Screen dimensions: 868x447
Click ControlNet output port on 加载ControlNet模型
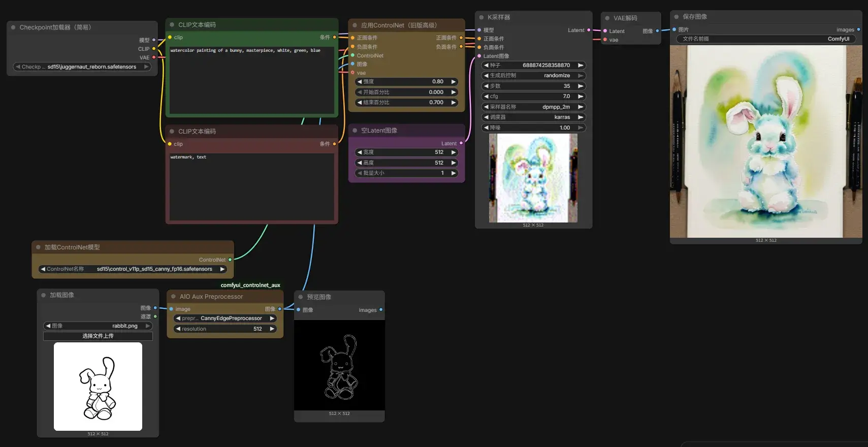tap(230, 260)
